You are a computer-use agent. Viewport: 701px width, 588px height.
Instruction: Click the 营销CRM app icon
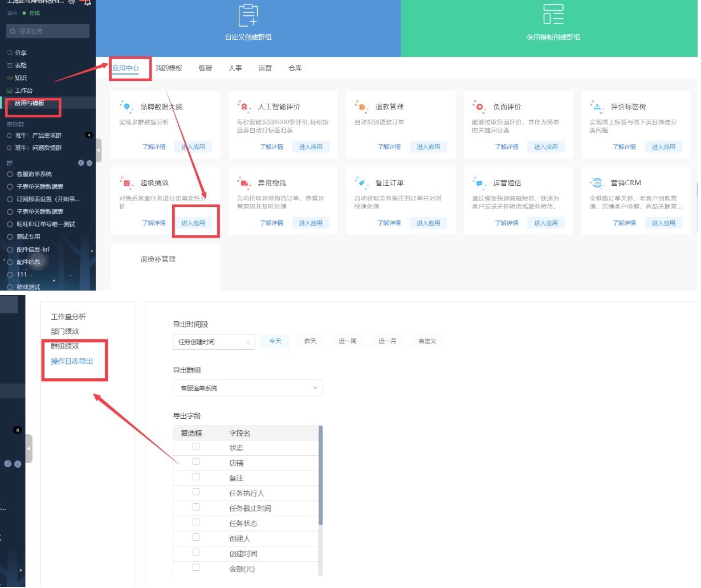[x=597, y=183]
